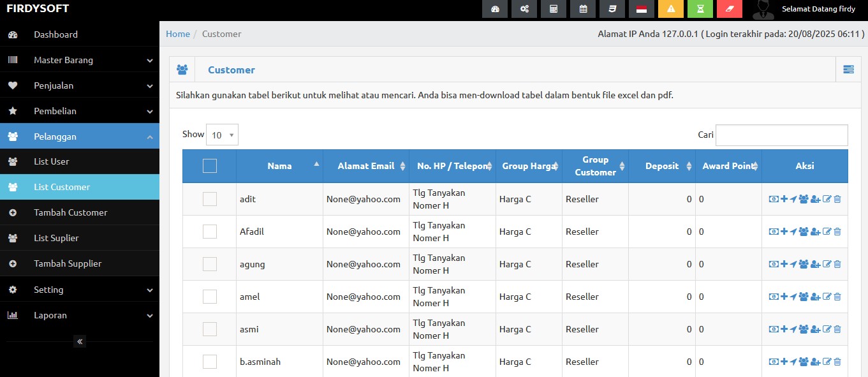
Task: Click the Indonesian flag icon
Action: click(642, 9)
